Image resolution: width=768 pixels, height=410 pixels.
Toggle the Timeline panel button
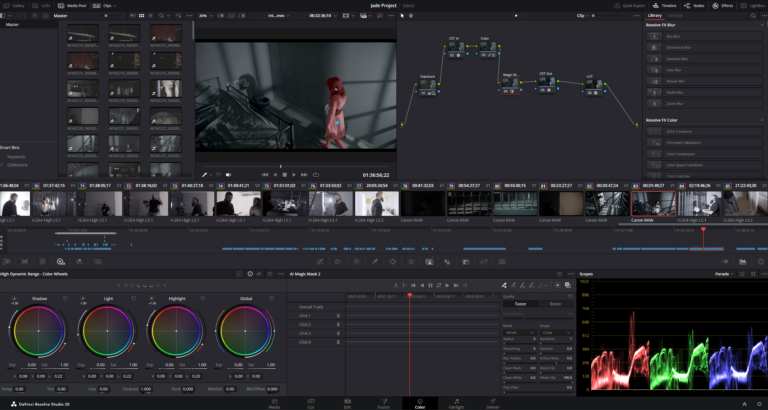pos(661,5)
